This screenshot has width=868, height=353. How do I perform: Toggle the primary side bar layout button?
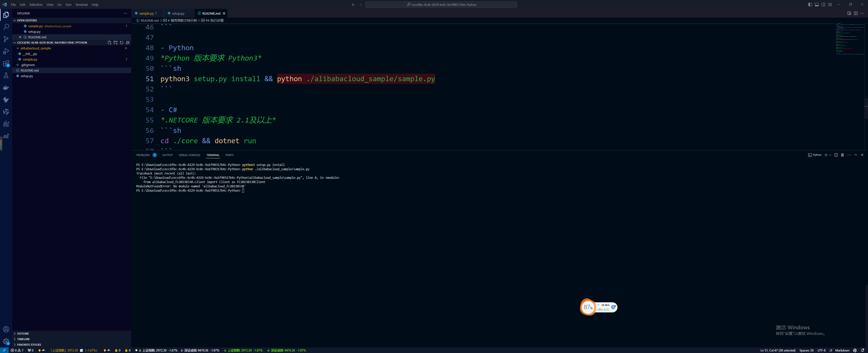pyautogui.click(x=810, y=4)
